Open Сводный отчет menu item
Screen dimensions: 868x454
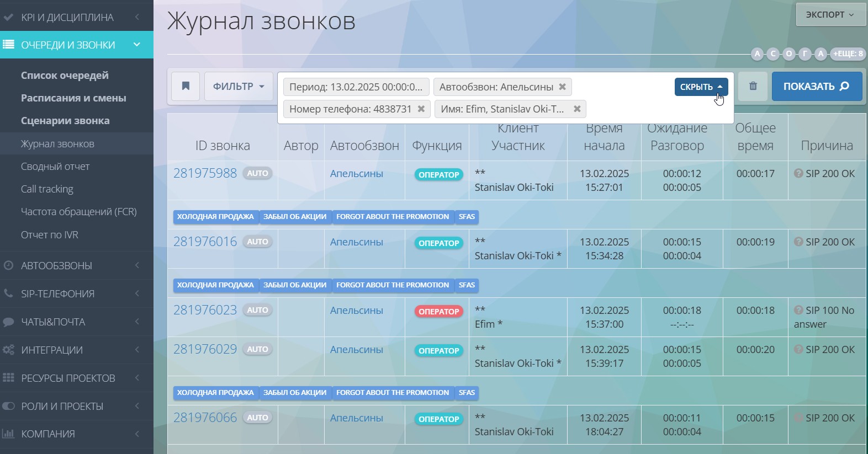pyautogui.click(x=55, y=166)
